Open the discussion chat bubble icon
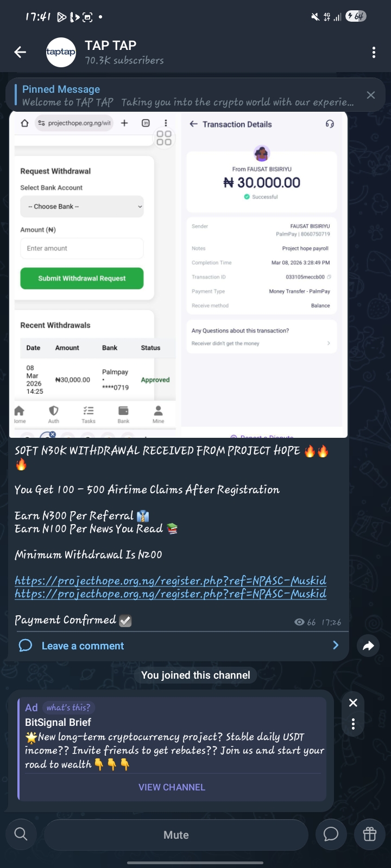Screen dimensions: 391x868 pos(331,834)
